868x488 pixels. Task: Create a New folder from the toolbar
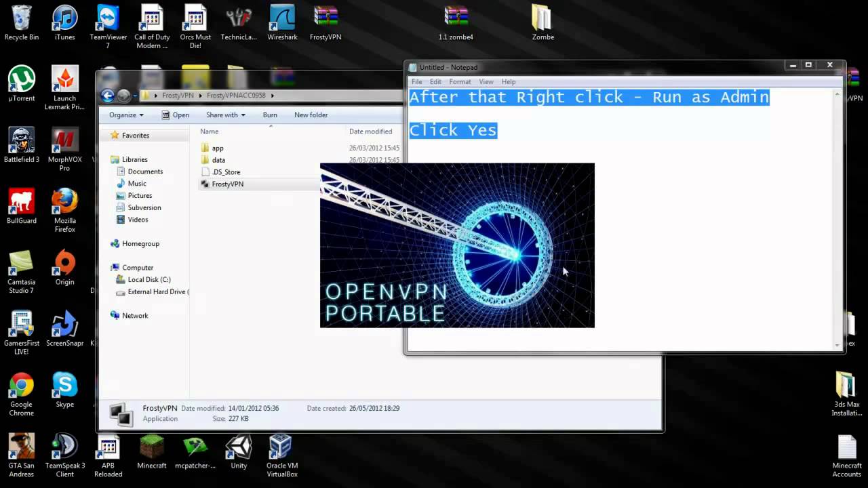click(311, 115)
